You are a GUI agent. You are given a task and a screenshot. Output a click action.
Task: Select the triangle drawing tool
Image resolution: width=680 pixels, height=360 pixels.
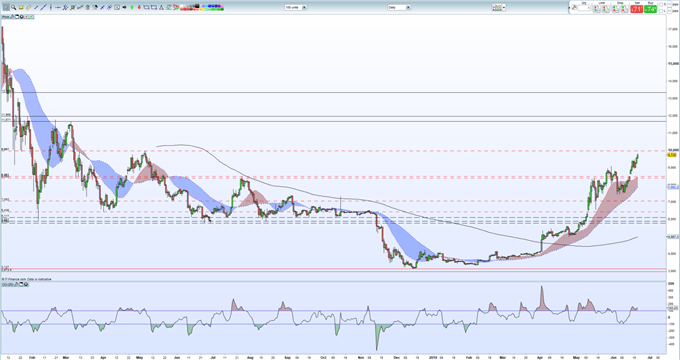[x=161, y=7]
